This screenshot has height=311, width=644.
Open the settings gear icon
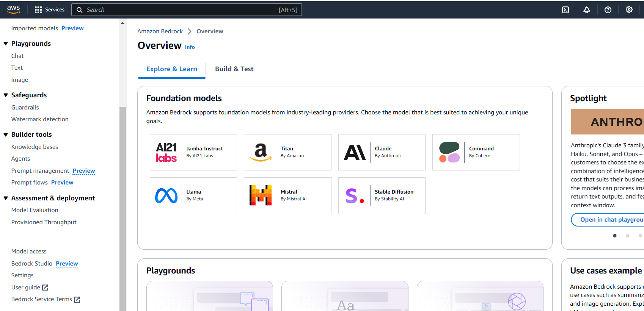point(629,10)
